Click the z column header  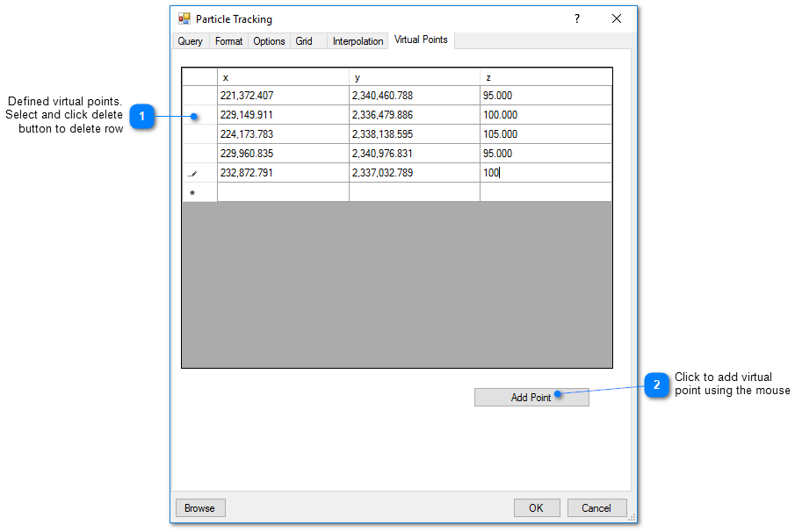pyautogui.click(x=545, y=76)
